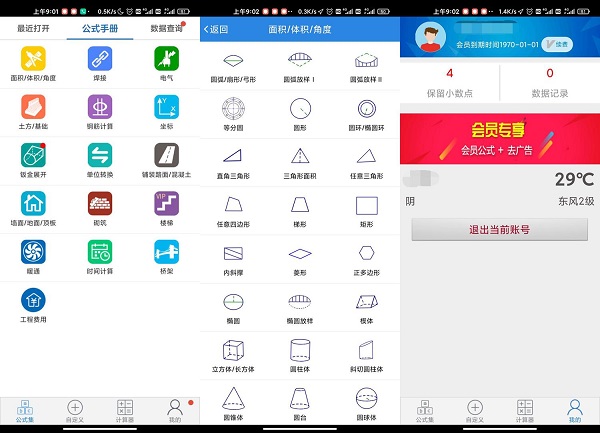The height and width of the screenshot is (433, 600).
Task: Select the 圆环/椭圆环 ring formula
Action: [x=367, y=114]
